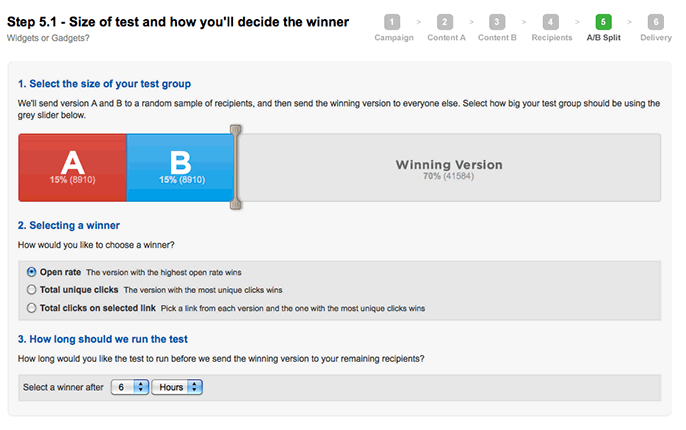Click the blue version B block
The width and height of the screenshot is (686, 430).
[x=181, y=167]
